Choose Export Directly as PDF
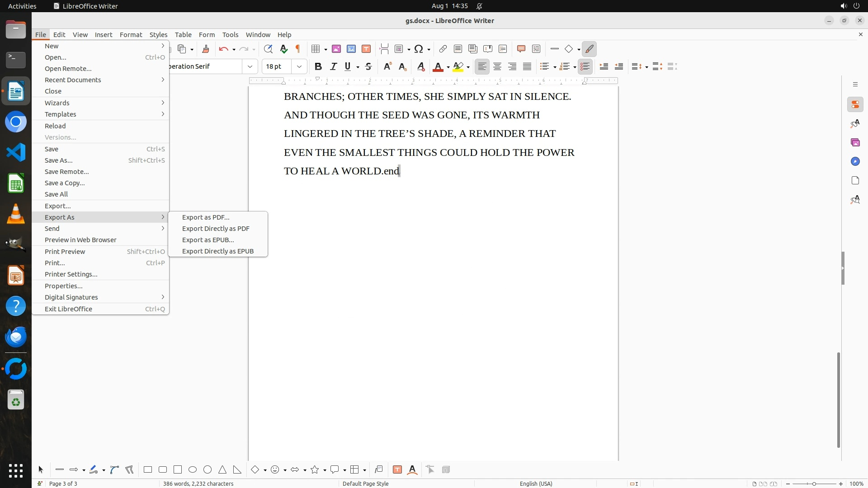Viewport: 868px width, 488px height. [x=216, y=229]
